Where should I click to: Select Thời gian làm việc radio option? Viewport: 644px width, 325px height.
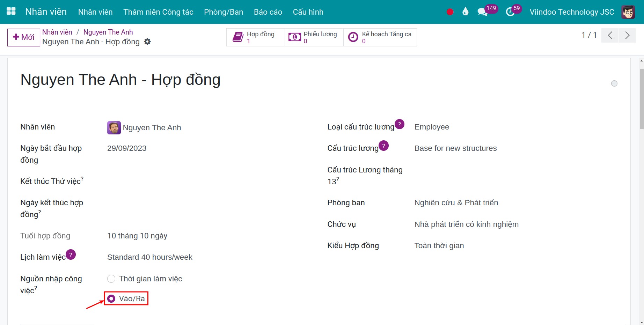pyautogui.click(x=111, y=279)
